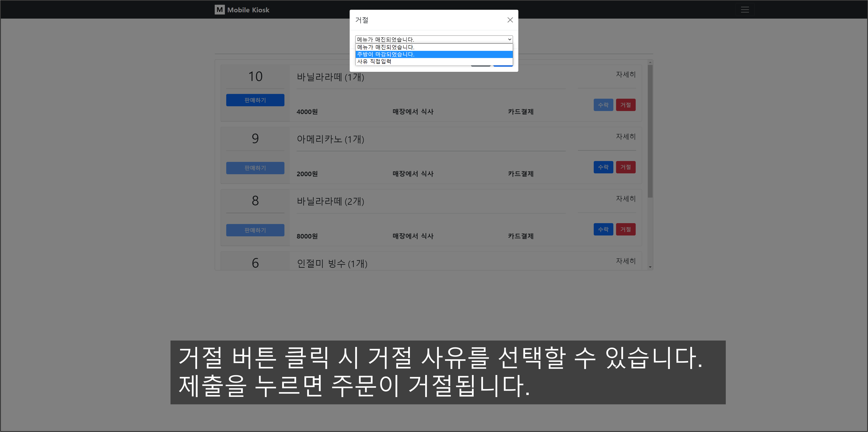Click the 인절미 빙수 (1개) order title

332,263
